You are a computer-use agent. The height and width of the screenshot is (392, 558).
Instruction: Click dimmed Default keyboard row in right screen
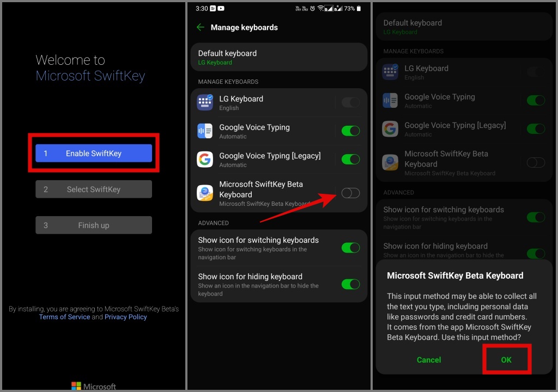click(x=464, y=27)
